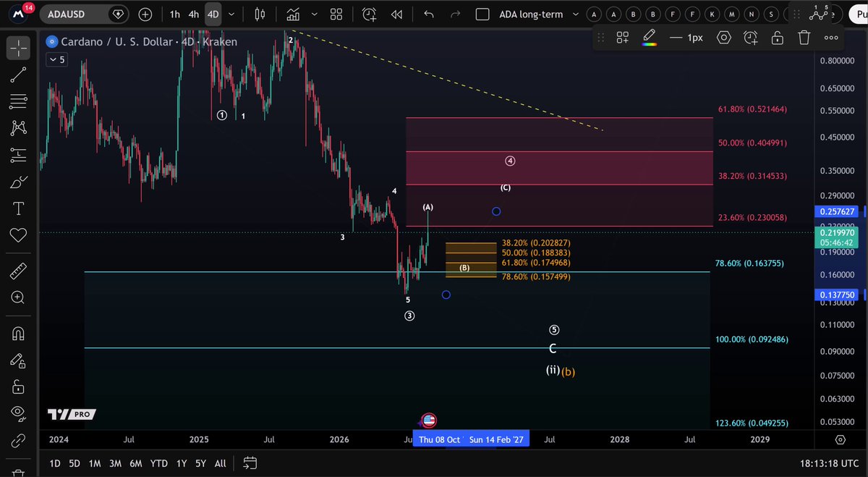Change line color using pencil swatch

(x=650, y=38)
